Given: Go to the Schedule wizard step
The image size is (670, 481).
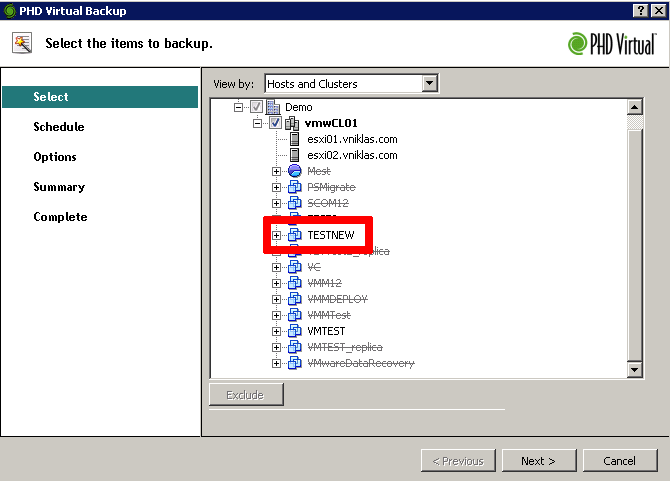Looking at the screenshot, I should coord(59,127).
